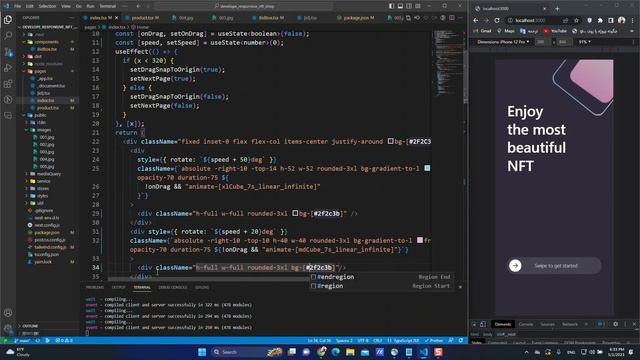The width and height of the screenshot is (640, 360).
Task: Click Chrome reload button
Action: [497, 20]
